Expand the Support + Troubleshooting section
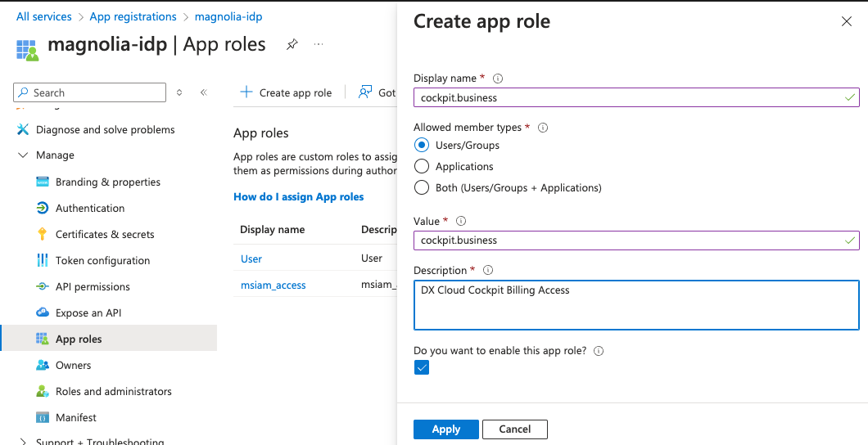868x445 pixels. (23, 441)
